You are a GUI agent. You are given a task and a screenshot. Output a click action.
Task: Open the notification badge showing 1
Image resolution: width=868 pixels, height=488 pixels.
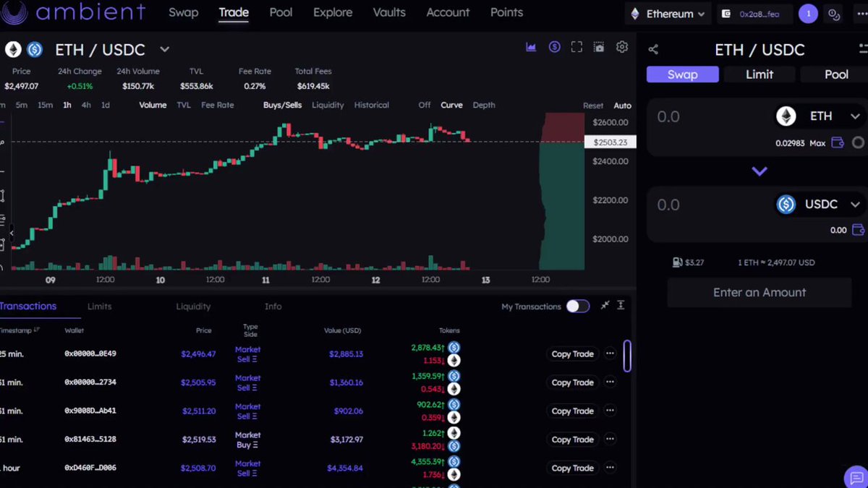[809, 13]
